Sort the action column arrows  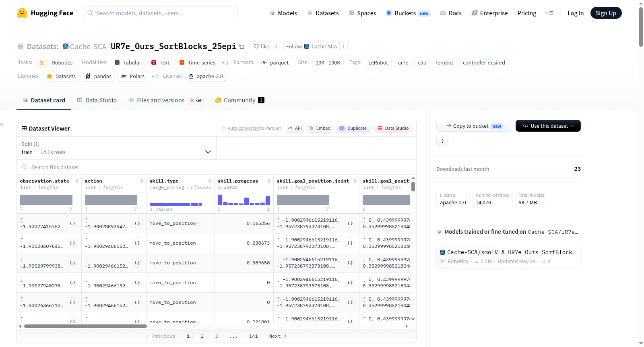pyautogui.click(x=142, y=181)
